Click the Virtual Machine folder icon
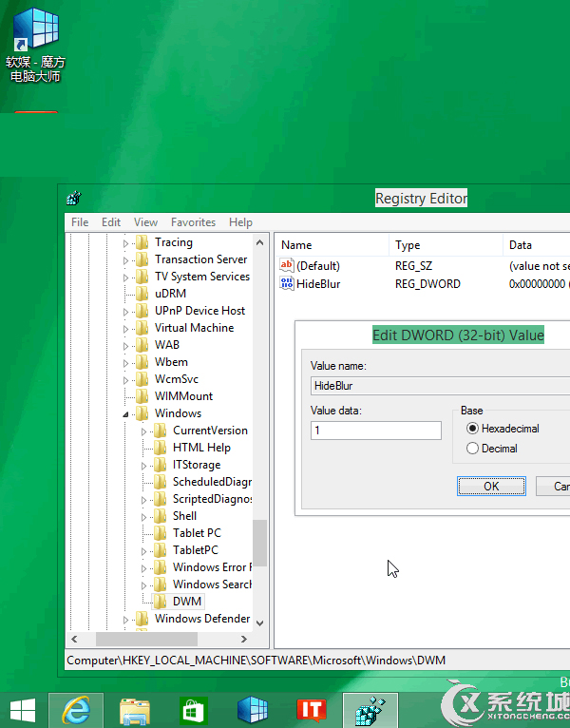Image resolution: width=570 pixels, height=728 pixels. click(x=142, y=327)
